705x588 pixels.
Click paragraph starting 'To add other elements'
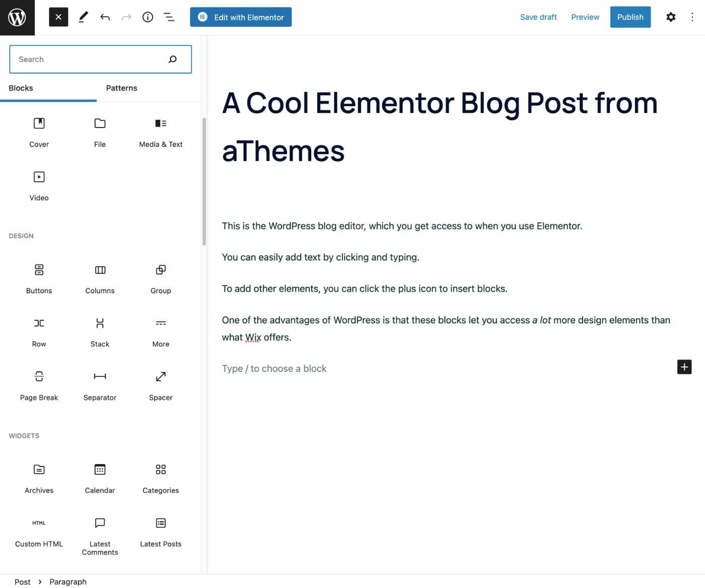click(x=365, y=289)
